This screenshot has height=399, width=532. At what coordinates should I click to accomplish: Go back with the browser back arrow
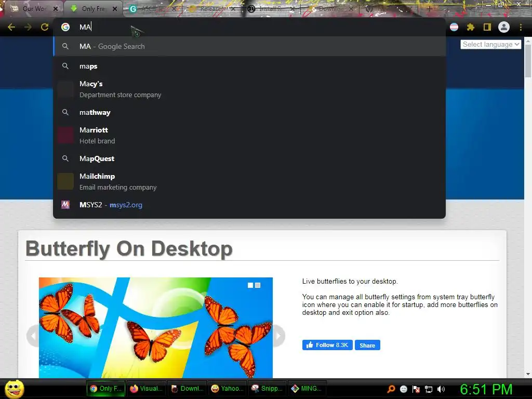click(x=11, y=27)
